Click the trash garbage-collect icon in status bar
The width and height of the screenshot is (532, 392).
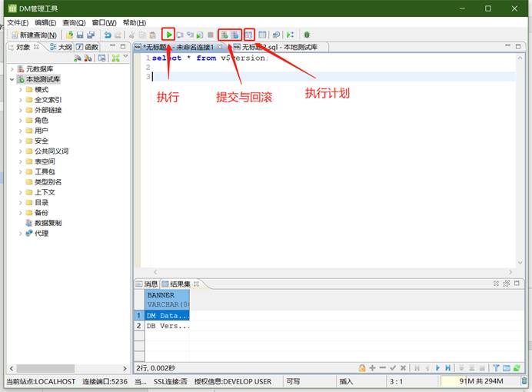click(524, 381)
